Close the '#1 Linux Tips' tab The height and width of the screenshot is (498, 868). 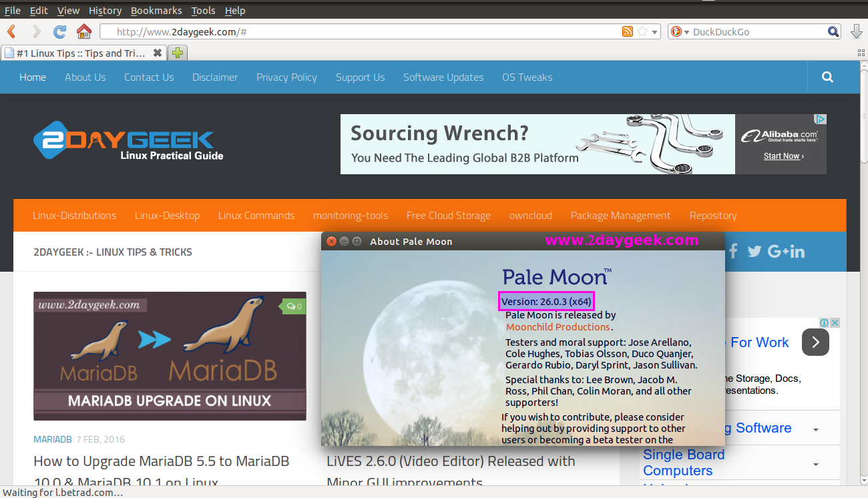(158, 53)
